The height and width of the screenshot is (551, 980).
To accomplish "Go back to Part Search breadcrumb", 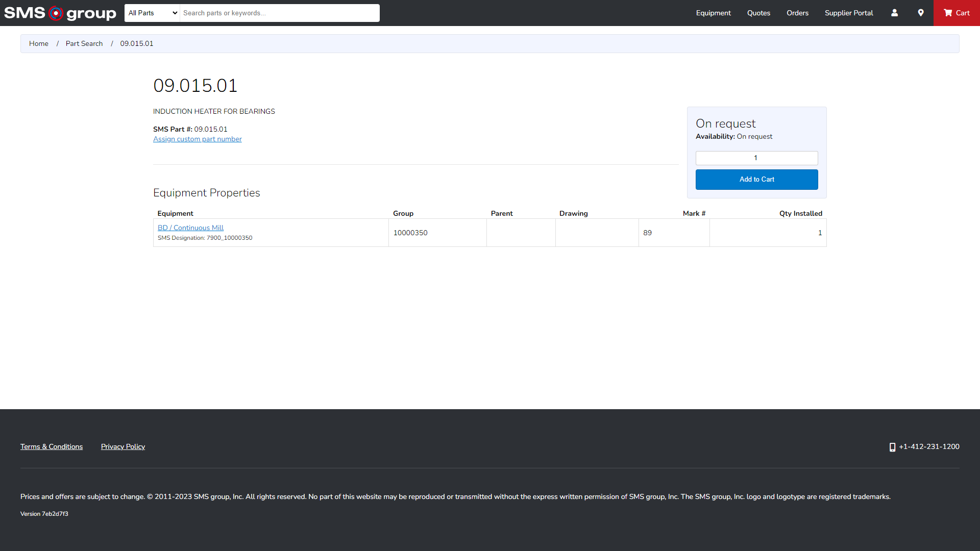I will [x=84, y=43].
